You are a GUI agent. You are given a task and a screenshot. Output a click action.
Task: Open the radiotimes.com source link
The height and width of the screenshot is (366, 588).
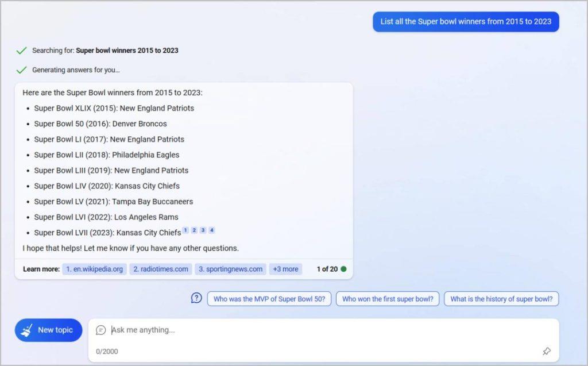point(161,269)
